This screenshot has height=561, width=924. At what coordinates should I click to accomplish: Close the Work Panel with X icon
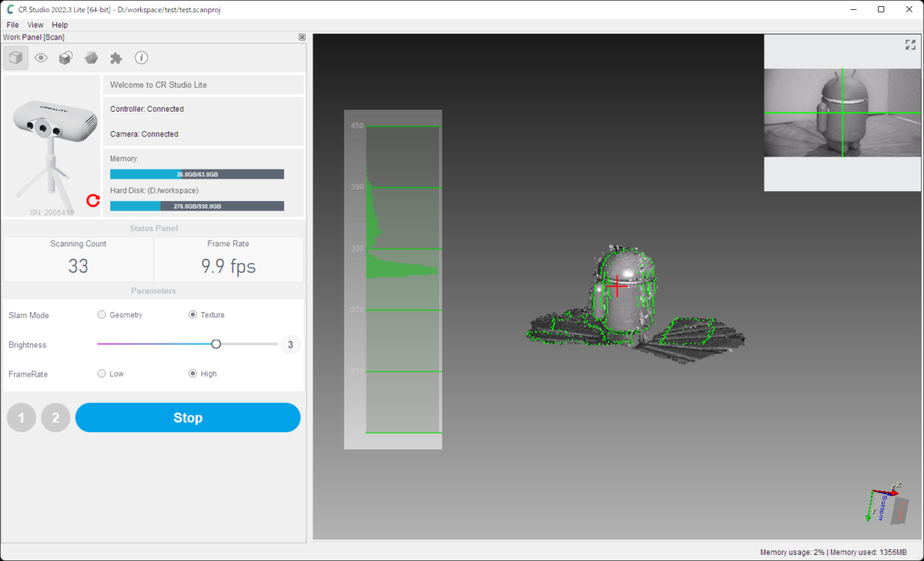tap(302, 37)
